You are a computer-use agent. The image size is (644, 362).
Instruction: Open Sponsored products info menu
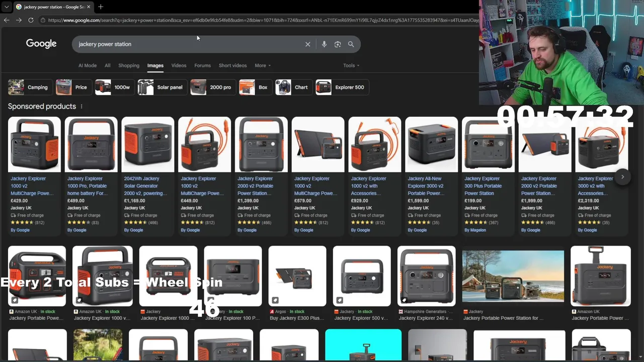point(82,107)
